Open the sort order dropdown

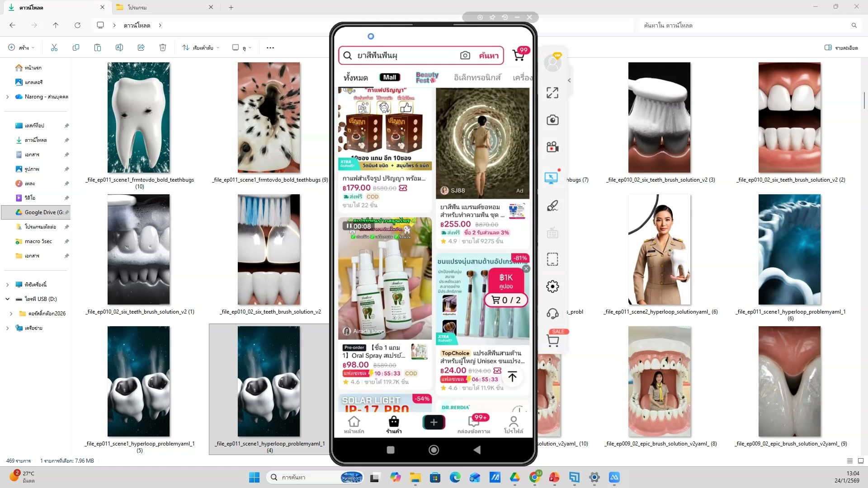coord(201,47)
